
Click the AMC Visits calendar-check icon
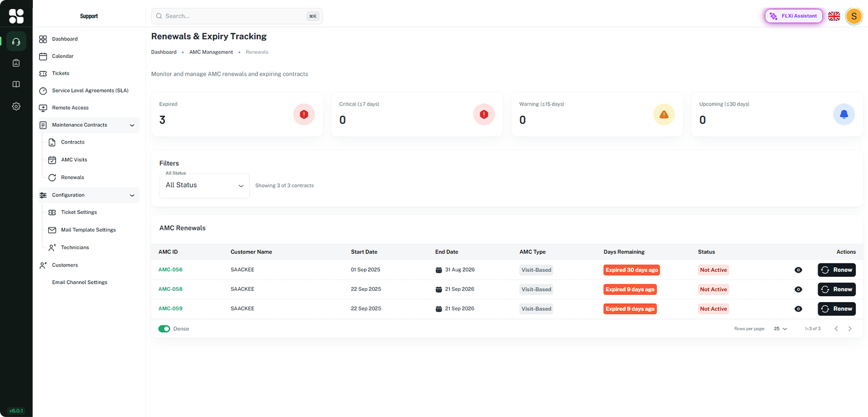(52, 160)
